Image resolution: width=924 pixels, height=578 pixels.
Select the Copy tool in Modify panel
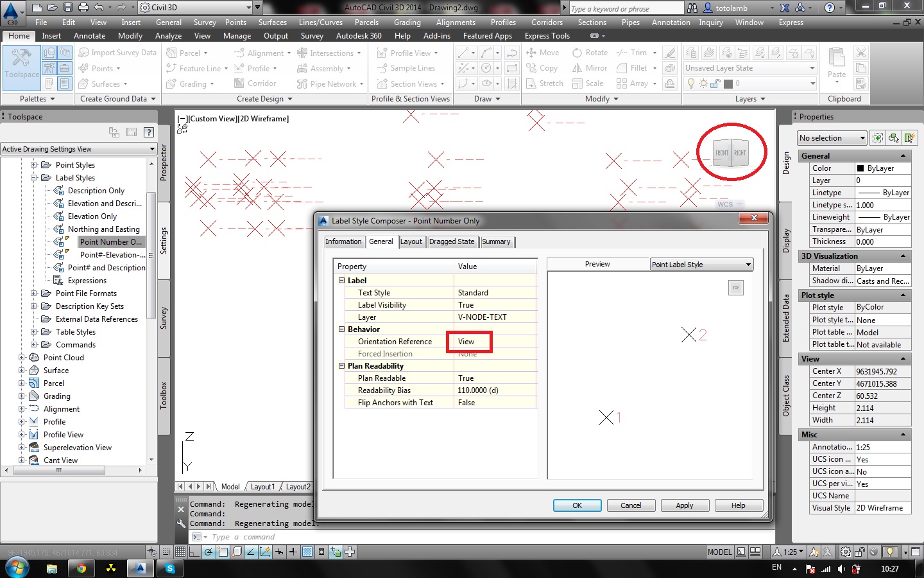click(x=543, y=67)
